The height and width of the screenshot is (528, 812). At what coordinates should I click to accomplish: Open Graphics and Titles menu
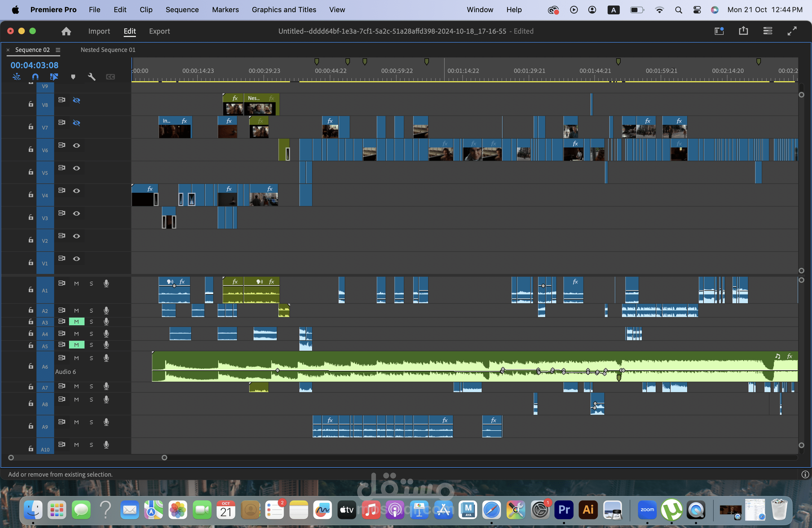pos(284,10)
